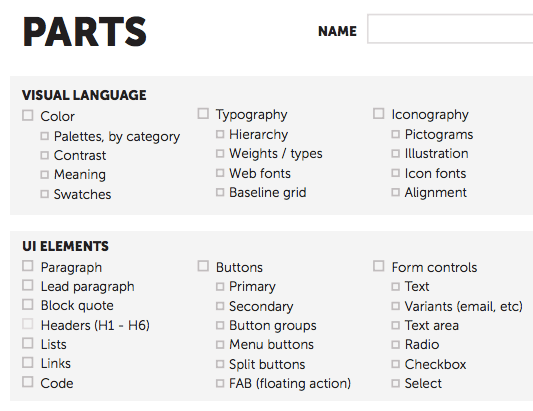The image size is (533, 411).
Task: Check the Lead paragraph checkbox
Action: point(28,285)
